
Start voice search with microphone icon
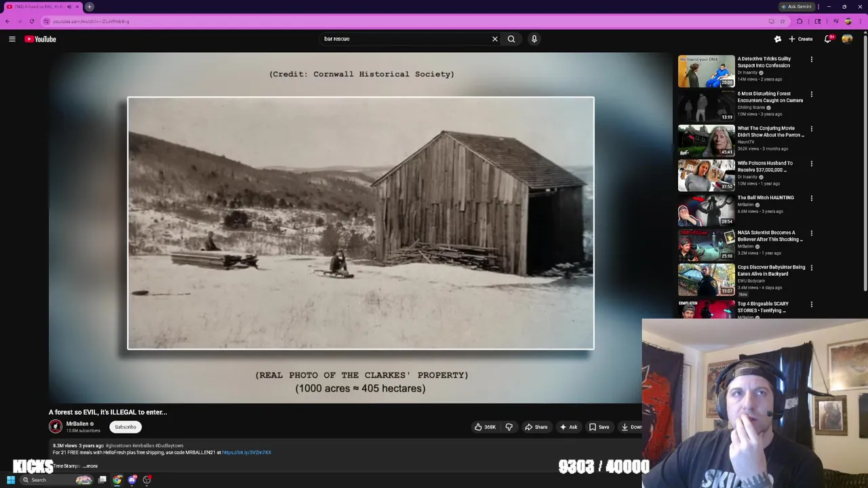coord(534,39)
